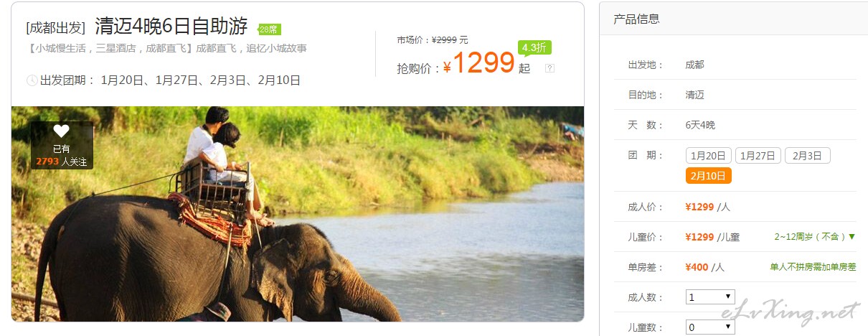Open the 成人数 dropdown

pyautogui.click(x=710, y=297)
